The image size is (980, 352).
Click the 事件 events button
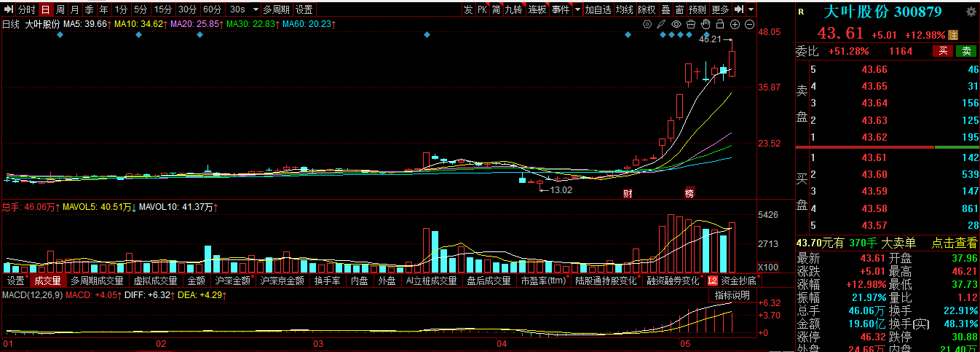point(561,9)
